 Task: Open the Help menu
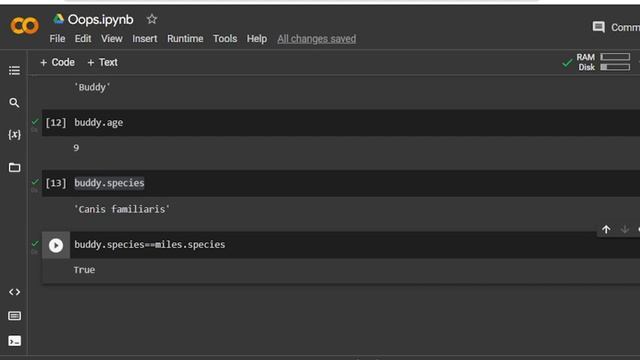[257, 39]
